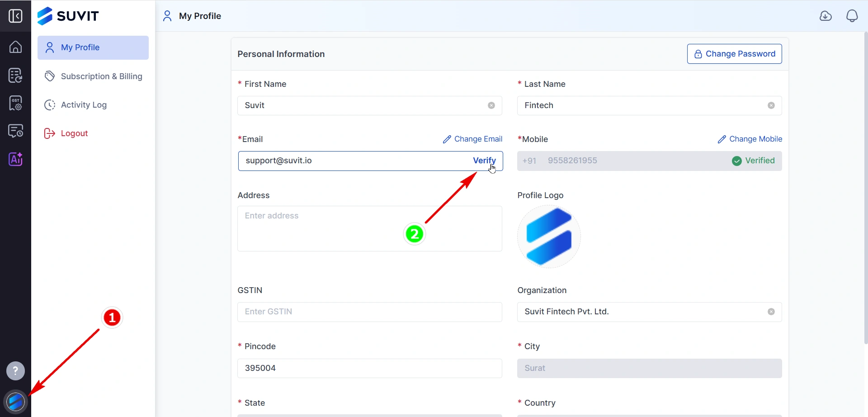Click the Profile Logo image
Image resolution: width=868 pixels, height=417 pixels.
click(x=549, y=237)
